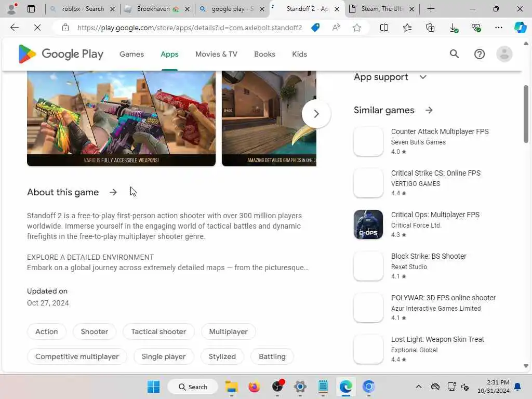This screenshot has width=532, height=399.
Task: Open split screen view
Action: [384, 28]
